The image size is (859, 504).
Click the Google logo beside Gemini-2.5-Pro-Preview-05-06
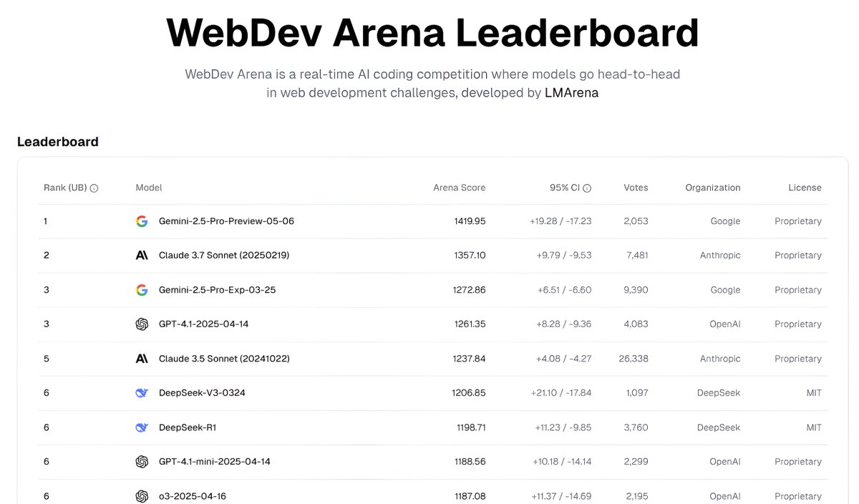pyautogui.click(x=142, y=221)
